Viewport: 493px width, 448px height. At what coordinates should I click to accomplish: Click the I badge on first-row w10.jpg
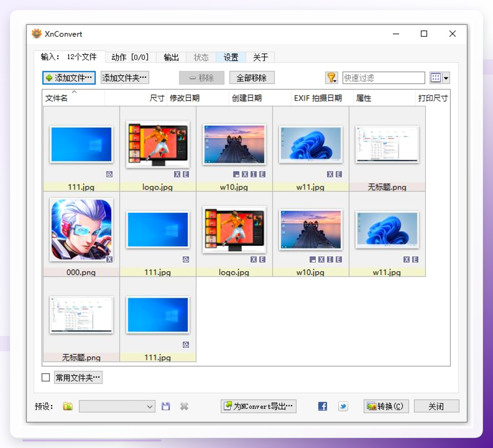tap(253, 174)
